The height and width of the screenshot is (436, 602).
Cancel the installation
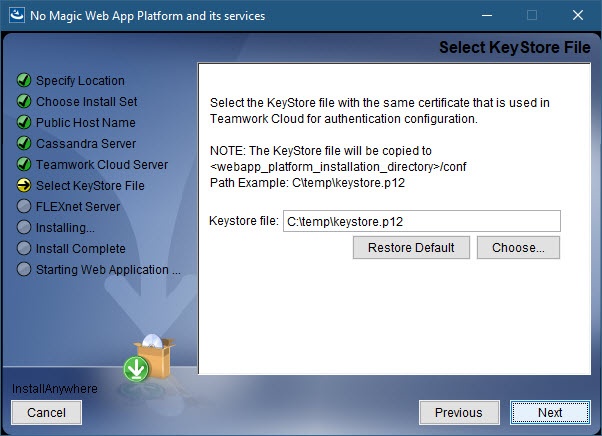46,413
